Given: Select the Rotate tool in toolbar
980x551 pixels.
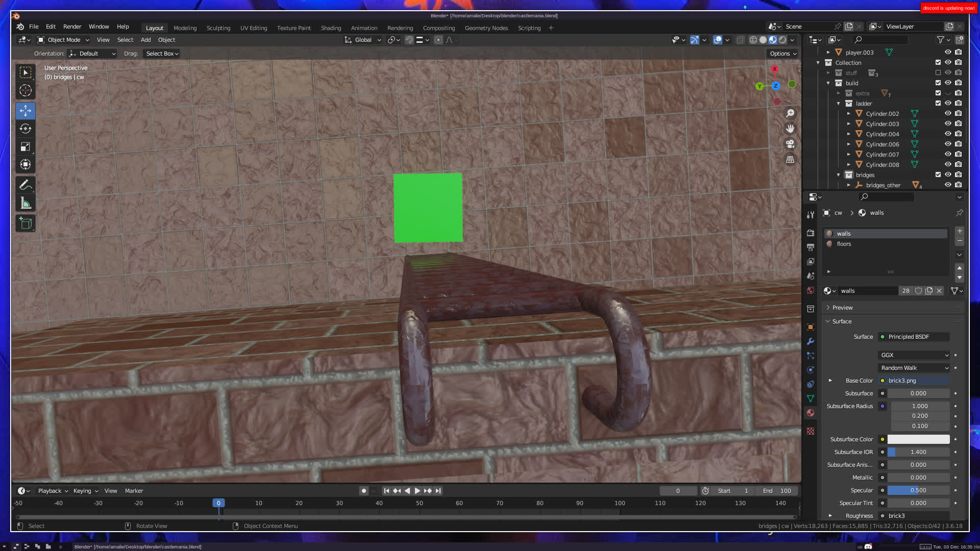Looking at the screenshot, I should [x=26, y=129].
